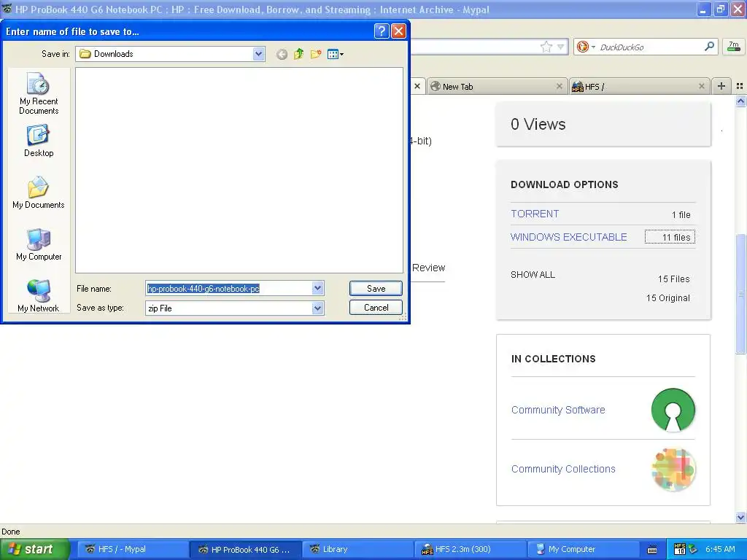The height and width of the screenshot is (560, 747).
Task: Click WINDOWS EXECUTABLE download link
Action: click(x=569, y=237)
